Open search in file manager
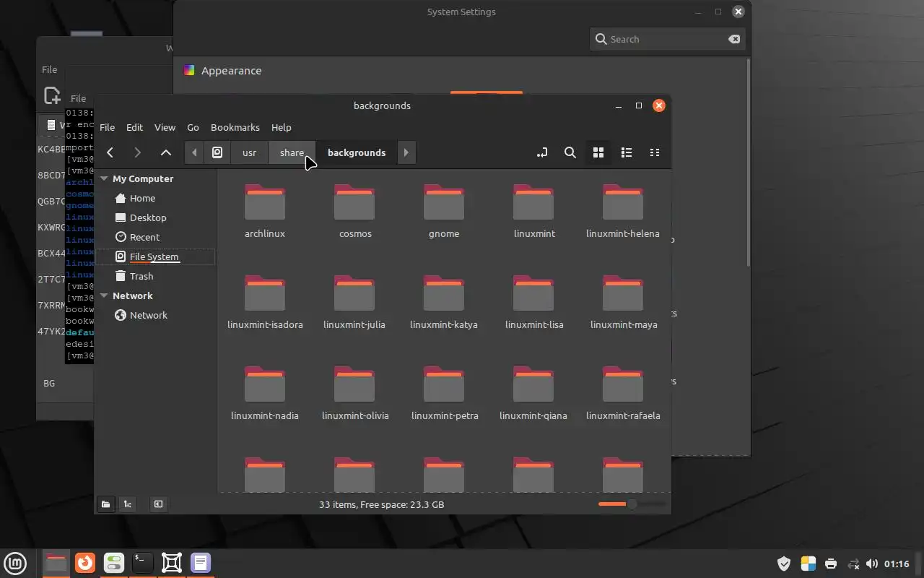The width and height of the screenshot is (924, 578). coord(570,152)
